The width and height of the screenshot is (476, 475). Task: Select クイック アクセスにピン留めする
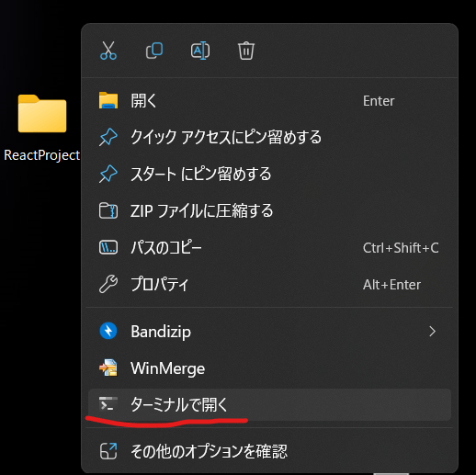click(269, 137)
